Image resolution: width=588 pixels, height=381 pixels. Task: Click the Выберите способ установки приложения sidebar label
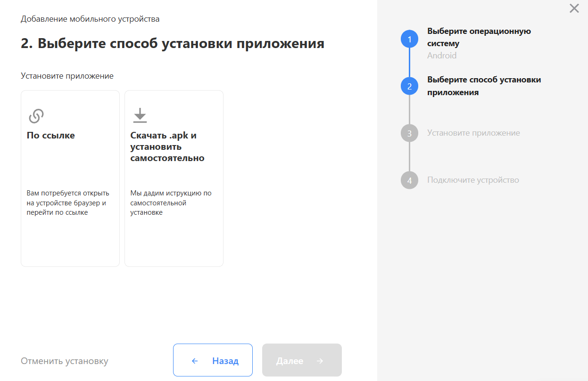484,86
